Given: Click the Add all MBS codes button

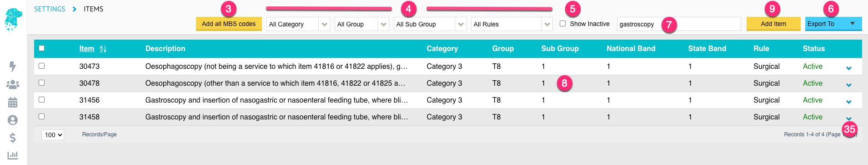Looking at the screenshot, I should 229,24.
